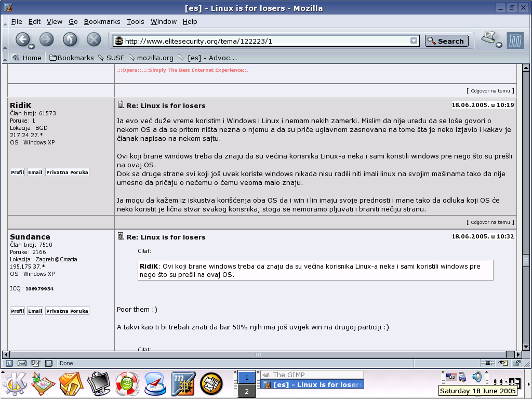Click Sundance's Privatna Poruka button
The image size is (532, 399).
(67, 311)
